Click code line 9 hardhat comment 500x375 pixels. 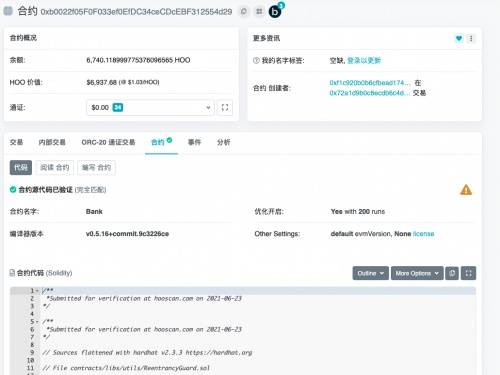coord(147,352)
